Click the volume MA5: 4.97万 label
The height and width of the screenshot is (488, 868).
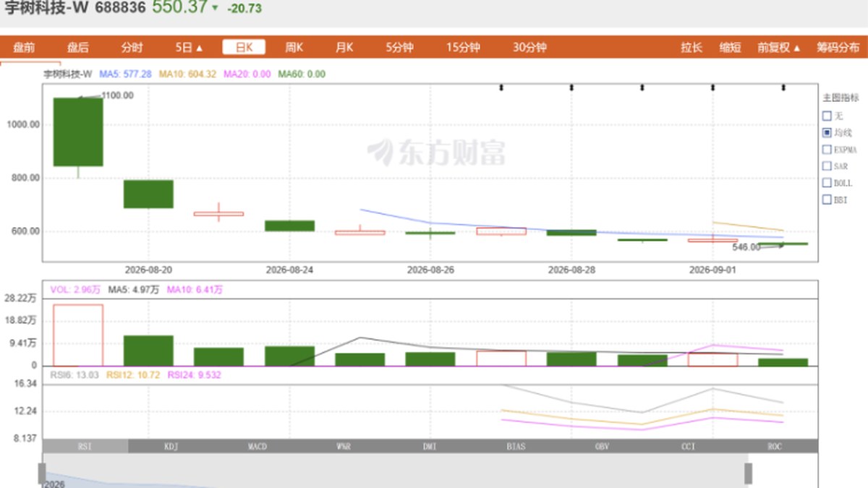click(133, 289)
